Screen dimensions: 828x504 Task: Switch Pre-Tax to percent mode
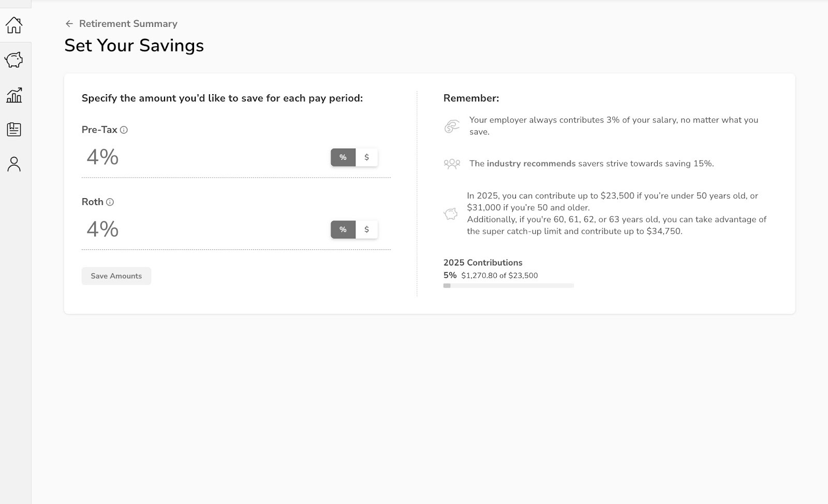[x=343, y=157]
